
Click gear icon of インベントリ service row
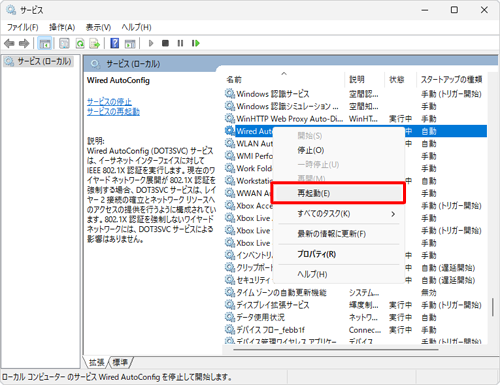(230, 255)
